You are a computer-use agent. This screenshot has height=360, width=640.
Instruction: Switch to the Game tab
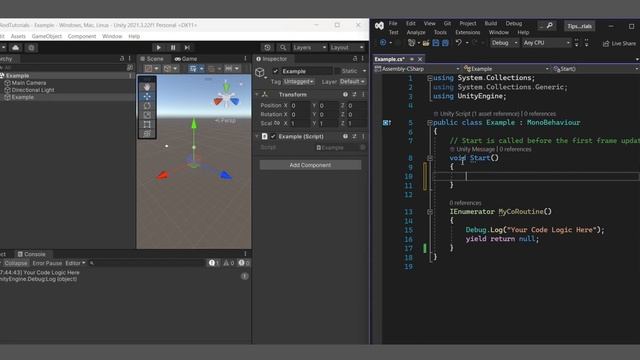[x=186, y=59]
